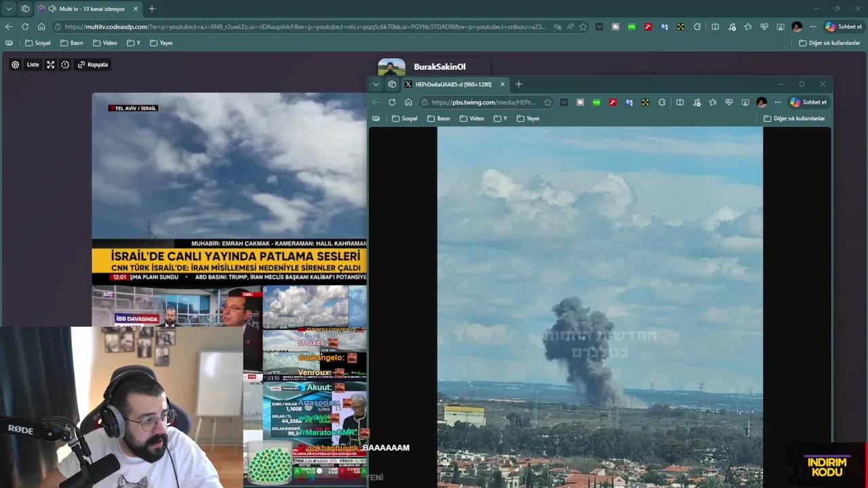Click the smoke plume photo in twimg window

pos(600,307)
